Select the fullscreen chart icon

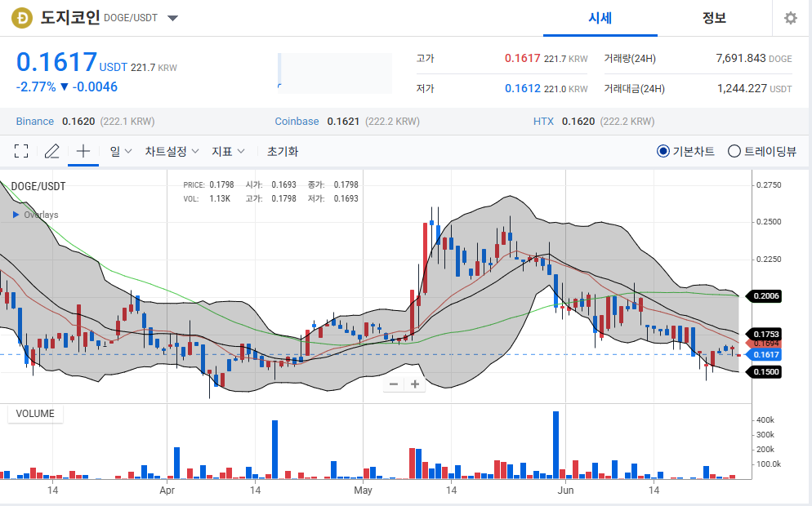(x=20, y=151)
